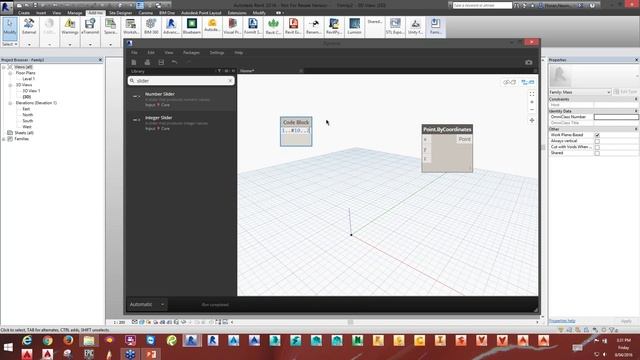Launch eTransmit from the Revit ribbon
The image size is (640, 360).
[x=90, y=27]
